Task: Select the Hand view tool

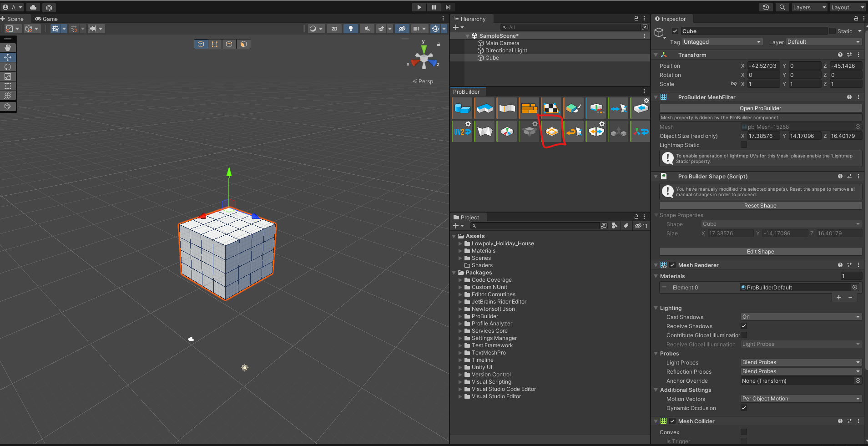Action: 8,48
